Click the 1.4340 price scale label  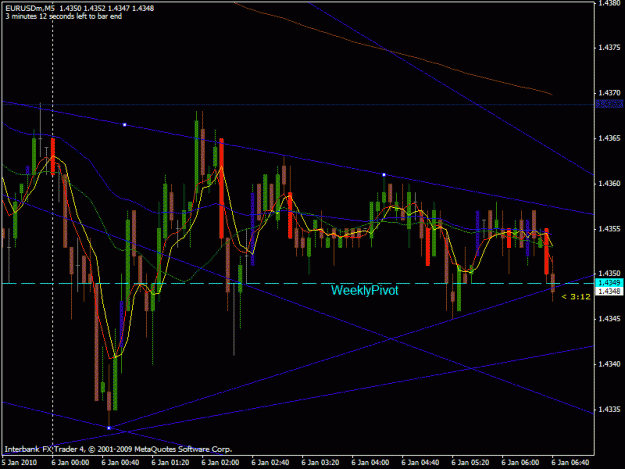[609, 364]
